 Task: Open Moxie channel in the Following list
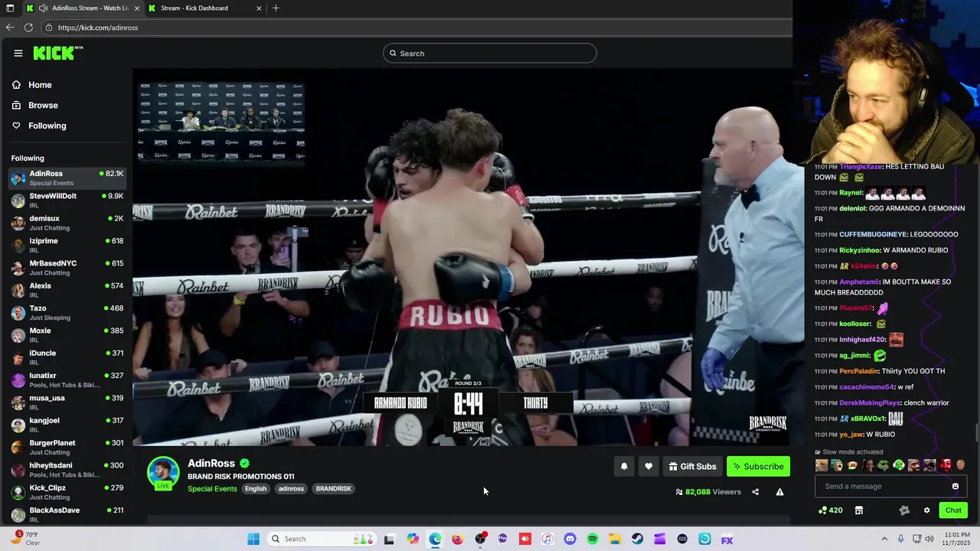(67, 335)
